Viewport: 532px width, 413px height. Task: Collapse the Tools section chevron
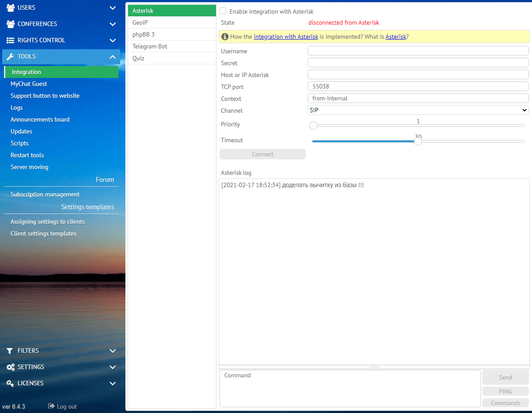point(113,57)
